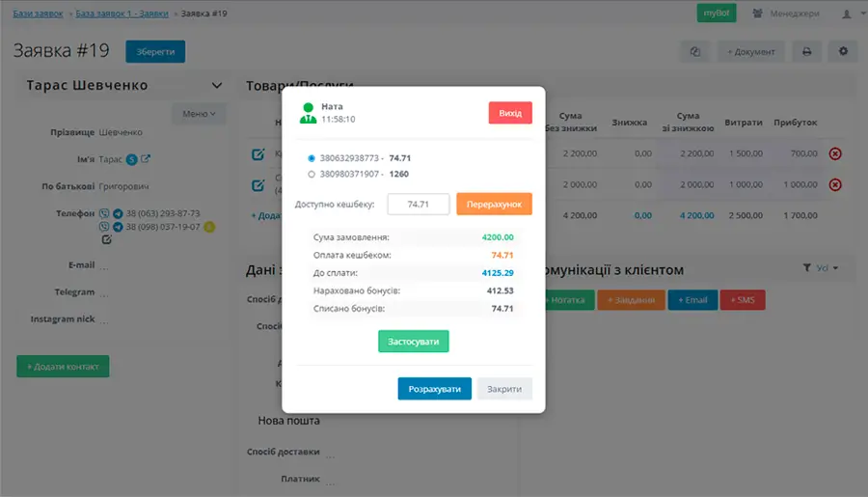This screenshot has width=868, height=497.
Task: Delete the first product row with red X
Action: (835, 153)
